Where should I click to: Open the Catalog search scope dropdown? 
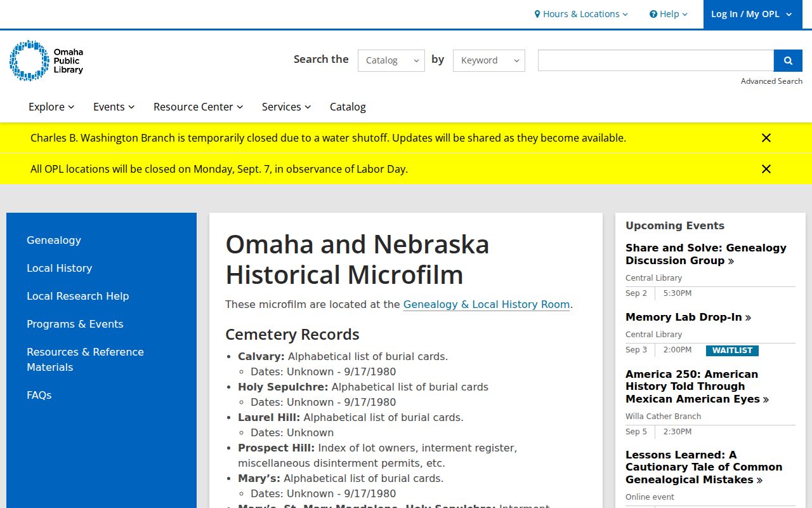coord(391,60)
